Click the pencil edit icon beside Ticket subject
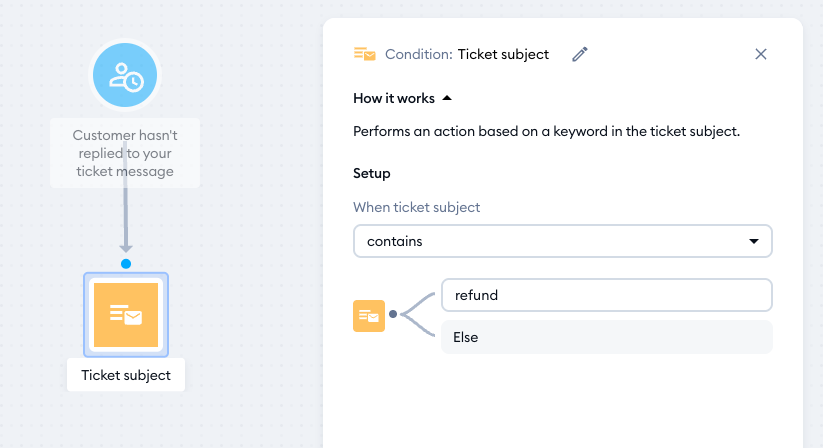This screenshot has width=823, height=448. 579,54
